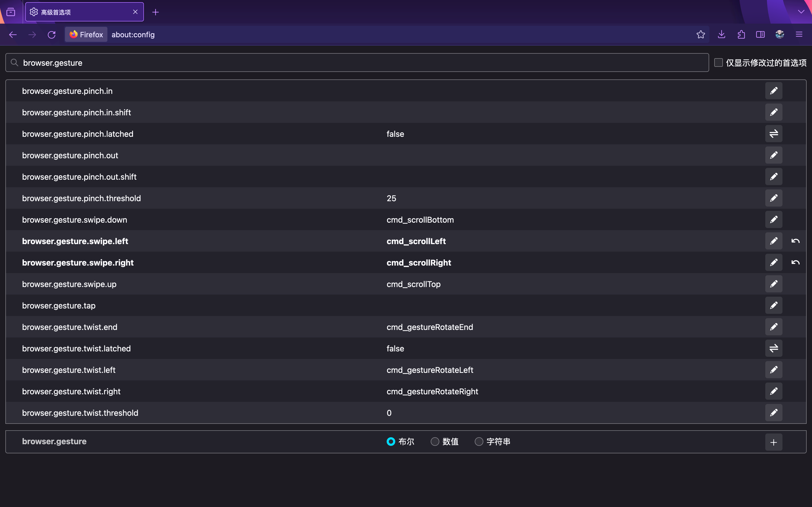Add new browser.gesture preference with plus
Viewport: 812px width, 507px height.
pos(773,442)
